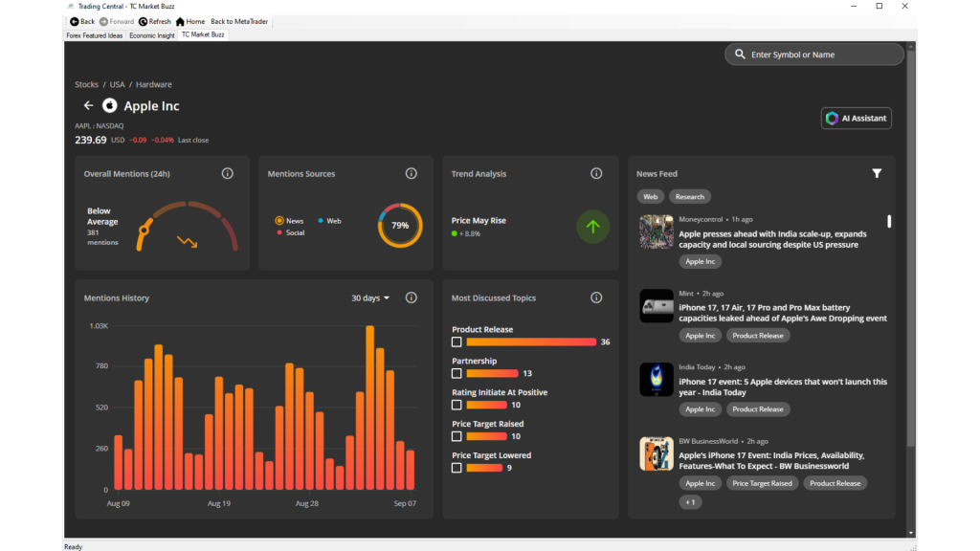Navigate to the USA breadcrumb
Screen dimensions: 980x551
[x=118, y=84]
